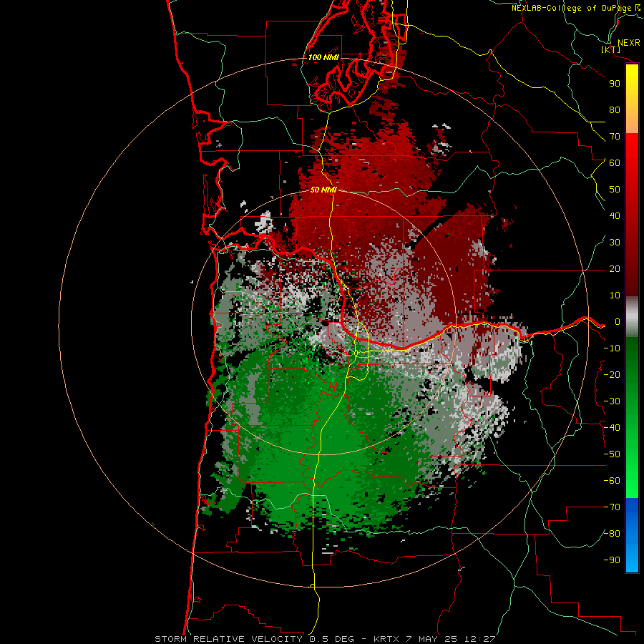Image resolution: width=644 pixels, height=644 pixels.
Task: Click the "-80" value on velocity scale
Action: [612, 534]
